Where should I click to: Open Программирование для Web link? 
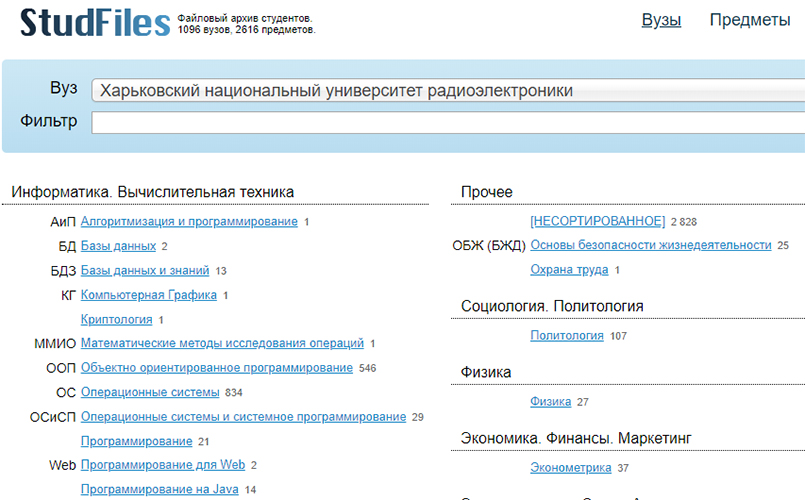(163, 465)
